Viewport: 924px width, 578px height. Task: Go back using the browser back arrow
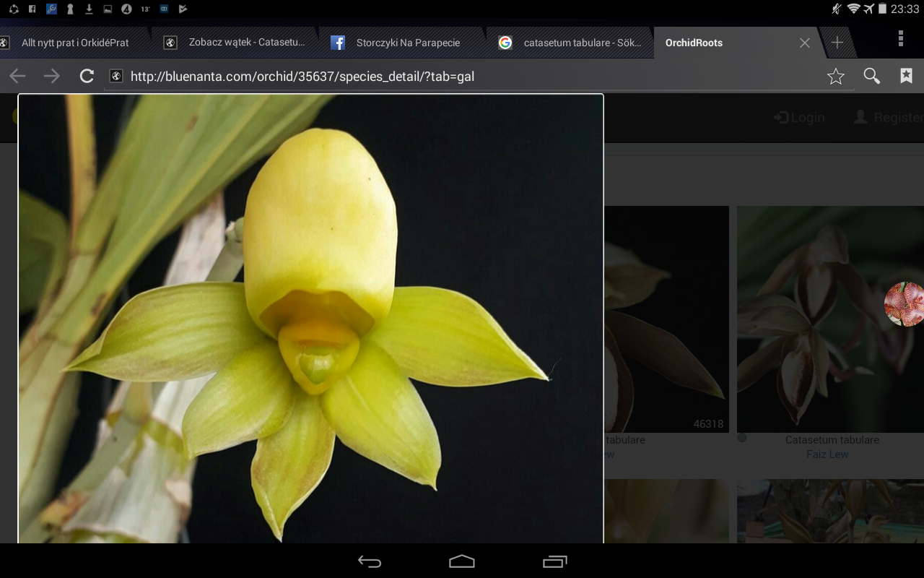point(17,76)
